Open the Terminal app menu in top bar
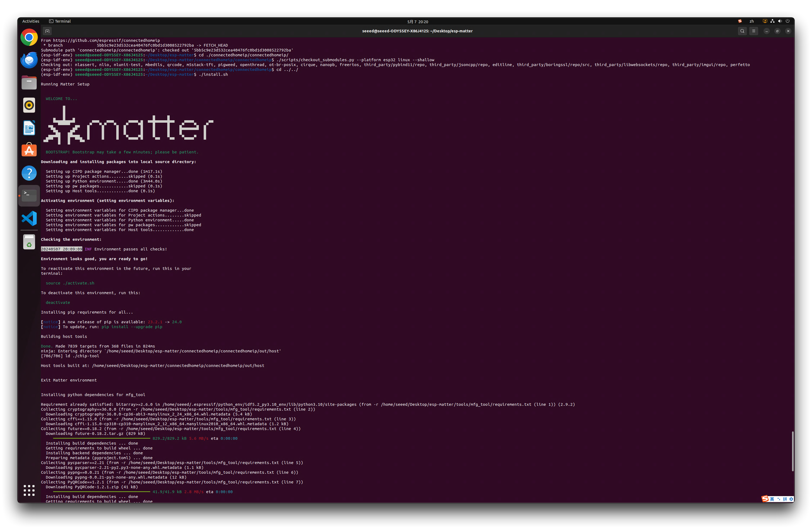 (60, 21)
